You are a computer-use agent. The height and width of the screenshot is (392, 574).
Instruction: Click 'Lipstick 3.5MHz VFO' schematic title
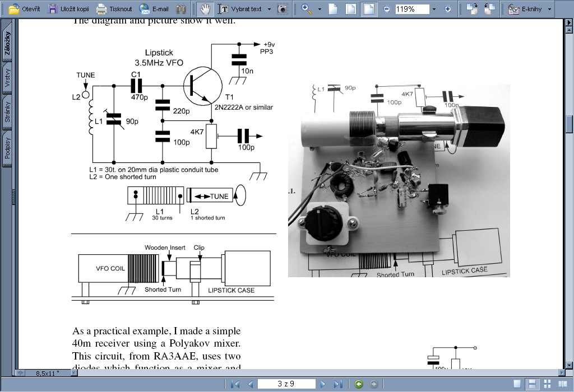159,58
